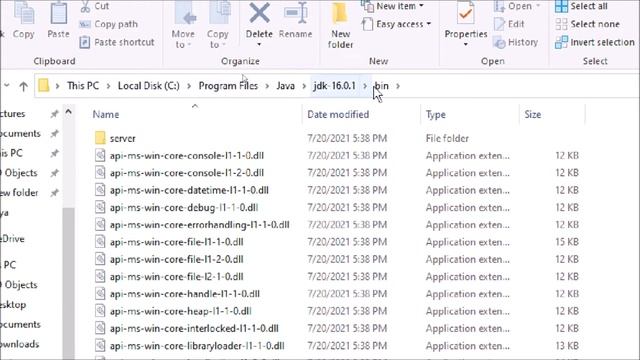Click the 15 KB size cell of file-l1-1-0.dll
This screenshot has width=640, height=360.
point(567,242)
